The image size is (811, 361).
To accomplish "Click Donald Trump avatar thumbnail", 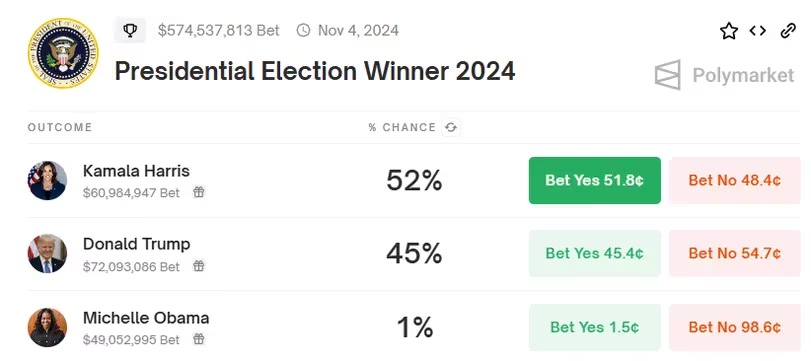I will pos(47,253).
